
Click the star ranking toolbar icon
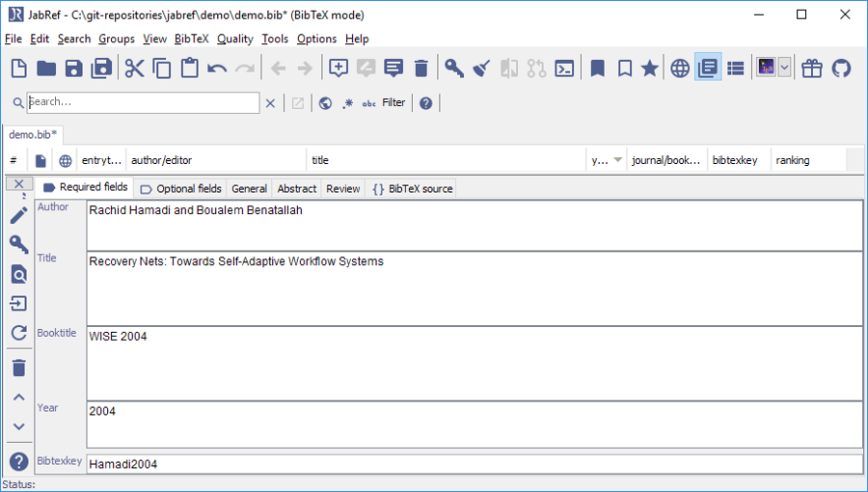point(649,68)
